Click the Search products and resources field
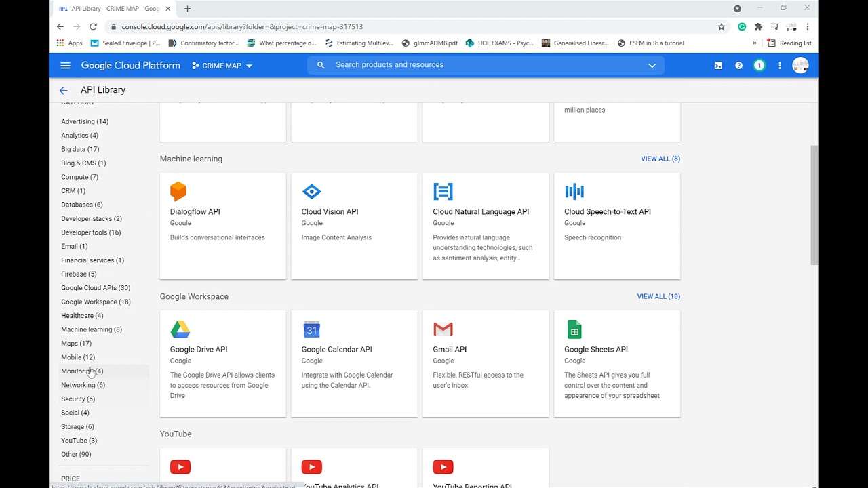The image size is (868, 488). tap(485, 65)
